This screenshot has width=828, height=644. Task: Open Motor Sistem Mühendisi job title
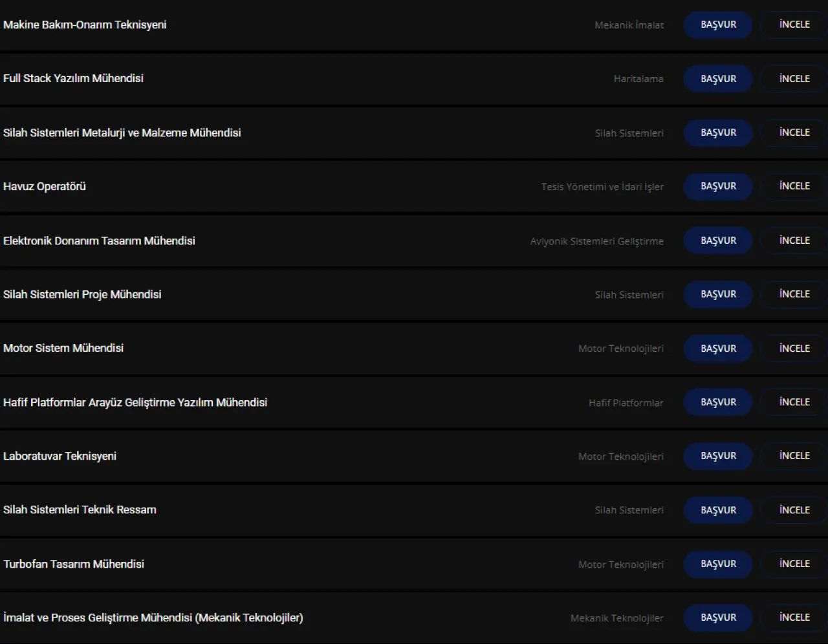click(63, 348)
